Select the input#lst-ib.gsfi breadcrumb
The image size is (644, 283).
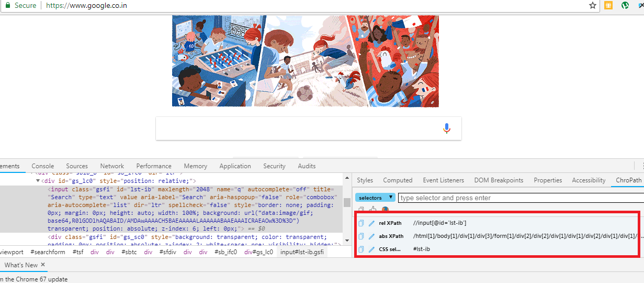tap(302, 252)
